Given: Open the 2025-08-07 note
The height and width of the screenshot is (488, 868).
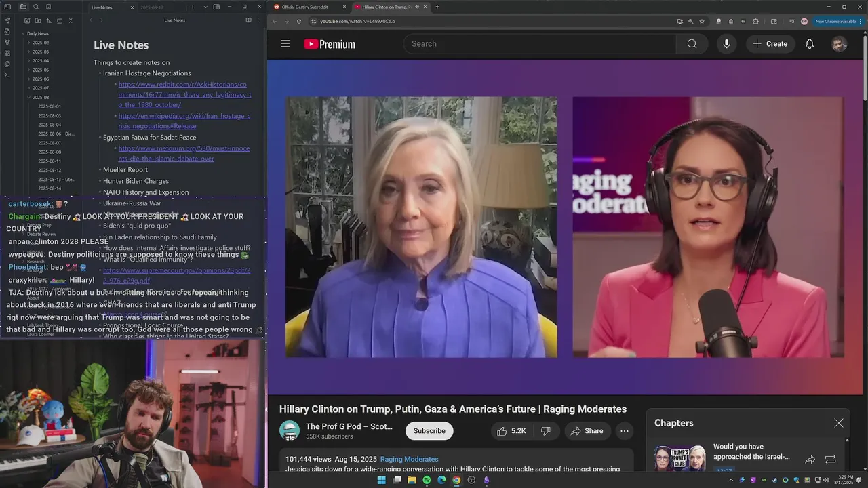Looking at the screenshot, I should (x=50, y=143).
